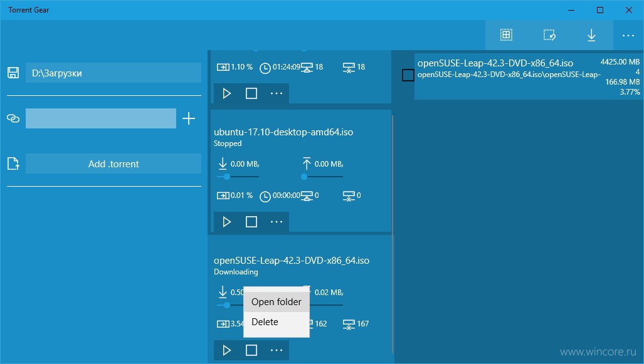Click the 166.98 MB downloaded value
This screenshot has height=364, width=644.
pyautogui.click(x=623, y=82)
